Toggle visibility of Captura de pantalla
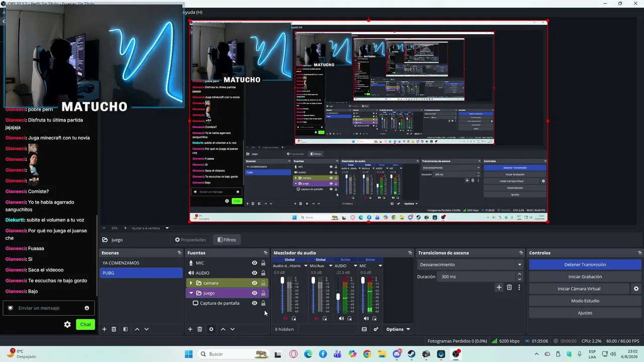The width and height of the screenshot is (644, 362). tap(255, 303)
